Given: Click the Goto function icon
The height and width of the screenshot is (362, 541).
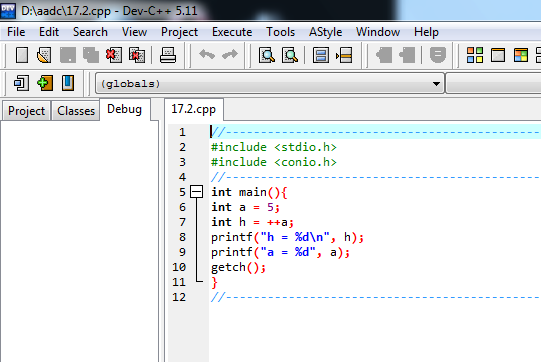Looking at the screenshot, I should [x=321, y=55].
